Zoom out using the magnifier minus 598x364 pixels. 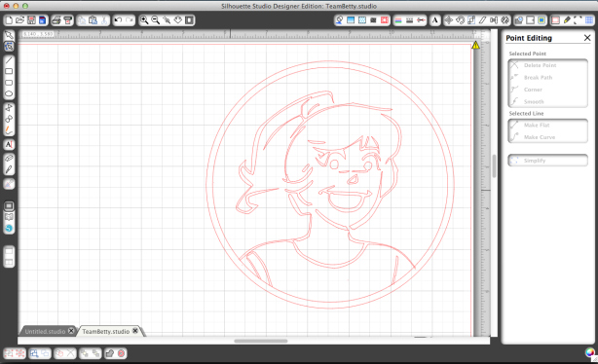(x=155, y=20)
